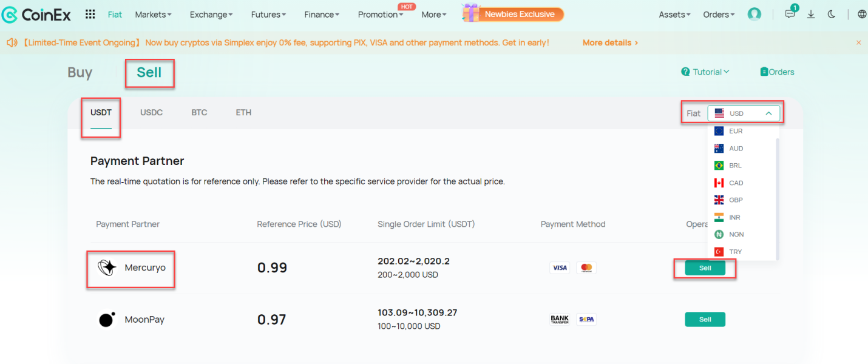Click the 100~10,000 USD limit text

coord(409,326)
